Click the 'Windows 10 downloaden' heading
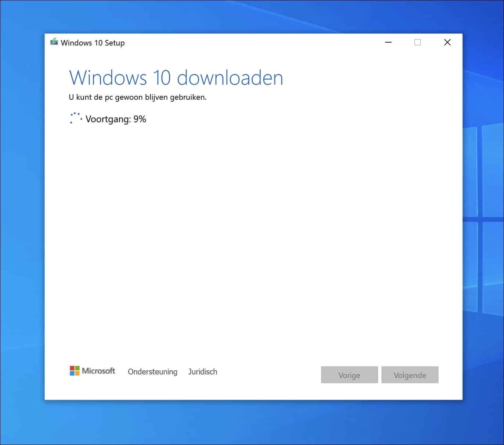Screen dimensions: 504x445 (176, 77)
